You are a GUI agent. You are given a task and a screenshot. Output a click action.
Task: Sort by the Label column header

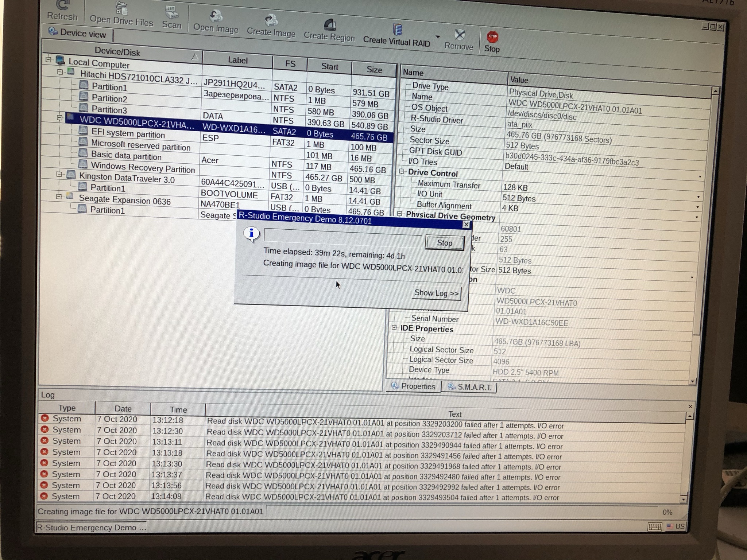pos(238,60)
